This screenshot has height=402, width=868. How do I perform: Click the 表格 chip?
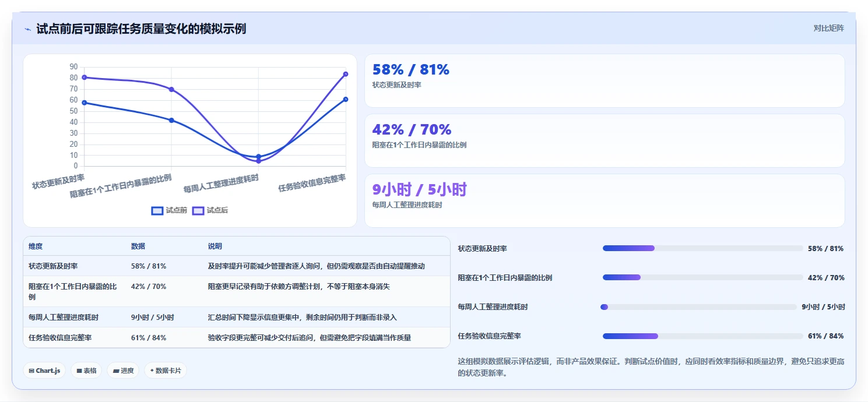[86, 371]
